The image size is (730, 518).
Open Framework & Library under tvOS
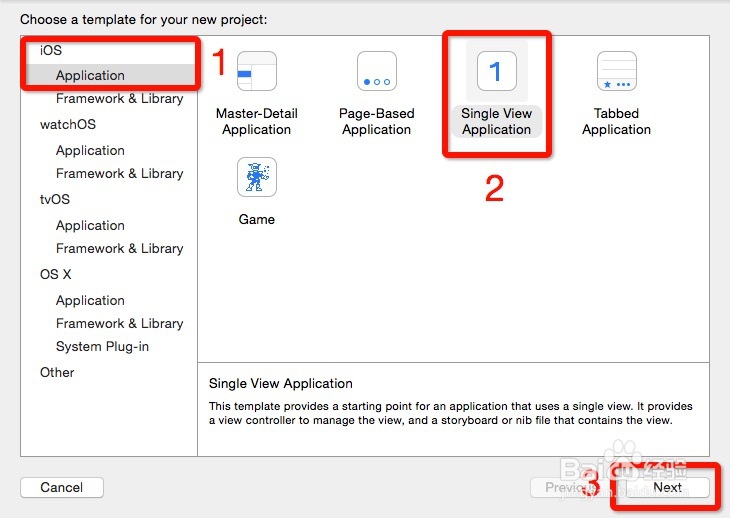pos(119,249)
